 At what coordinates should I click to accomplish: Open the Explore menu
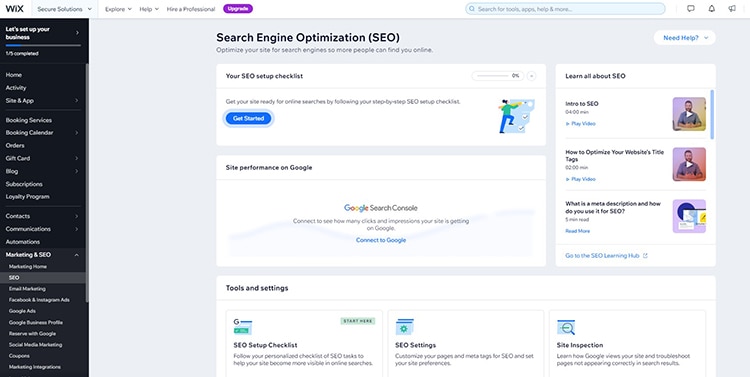click(118, 9)
